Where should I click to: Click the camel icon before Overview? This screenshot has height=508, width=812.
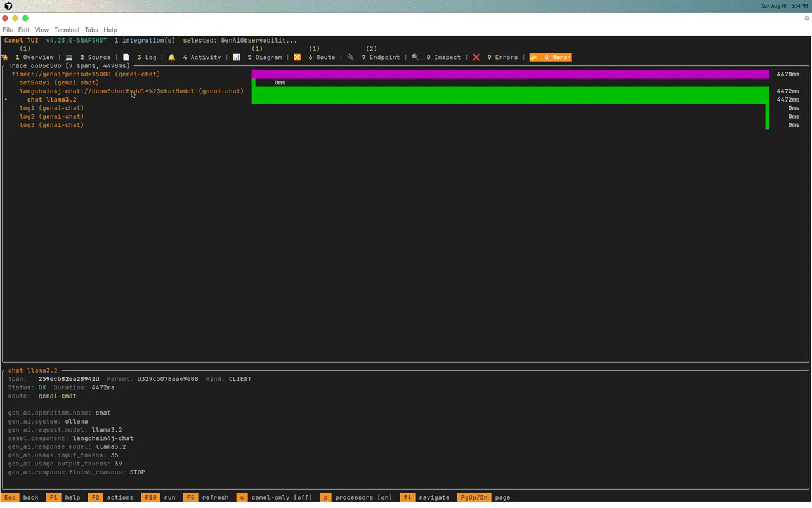click(5, 57)
